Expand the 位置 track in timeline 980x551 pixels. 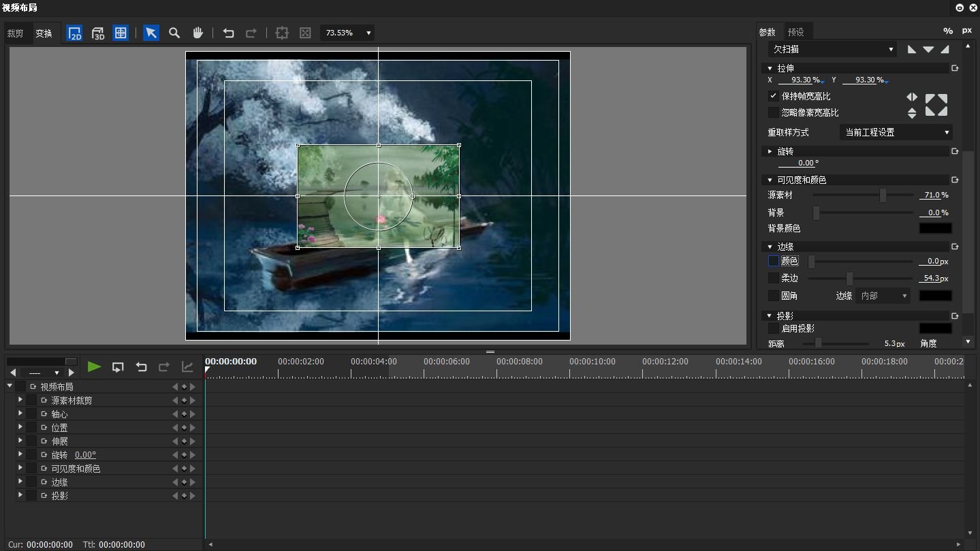pyautogui.click(x=20, y=427)
